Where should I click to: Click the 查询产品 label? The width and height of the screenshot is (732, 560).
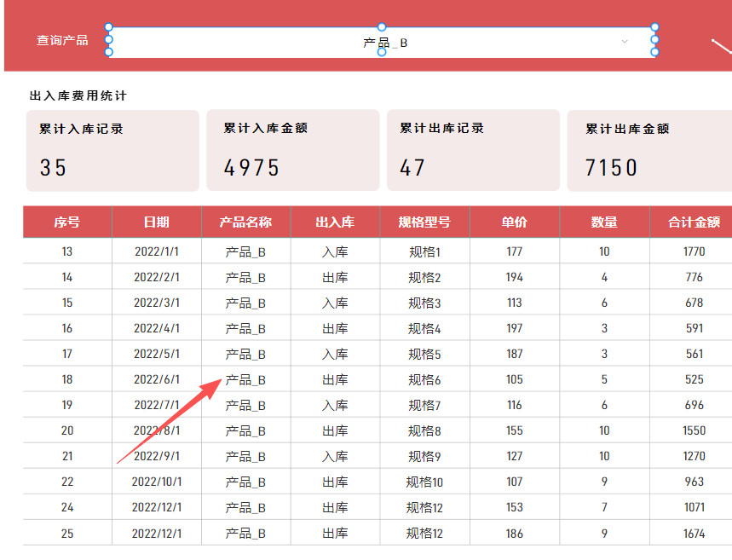point(62,40)
